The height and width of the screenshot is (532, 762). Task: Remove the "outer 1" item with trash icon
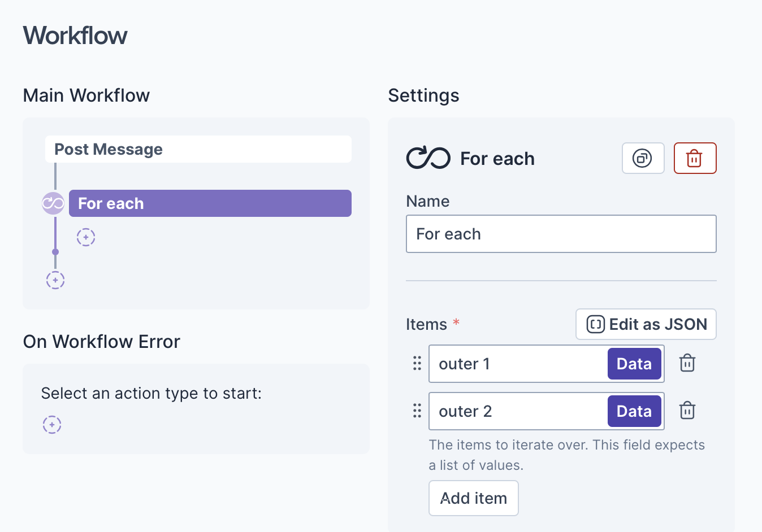click(x=687, y=363)
